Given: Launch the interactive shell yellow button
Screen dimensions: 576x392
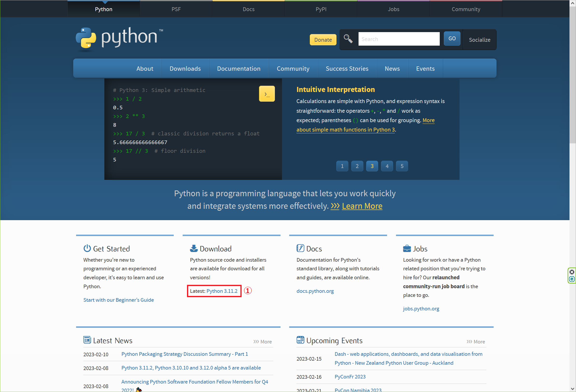Looking at the screenshot, I should point(267,94).
